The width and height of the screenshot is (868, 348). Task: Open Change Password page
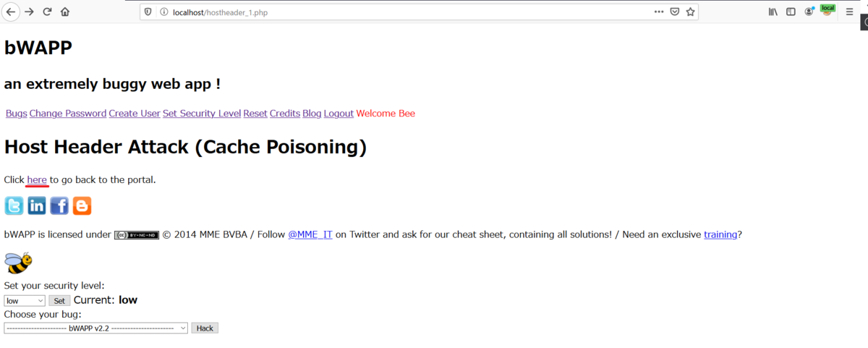click(68, 114)
